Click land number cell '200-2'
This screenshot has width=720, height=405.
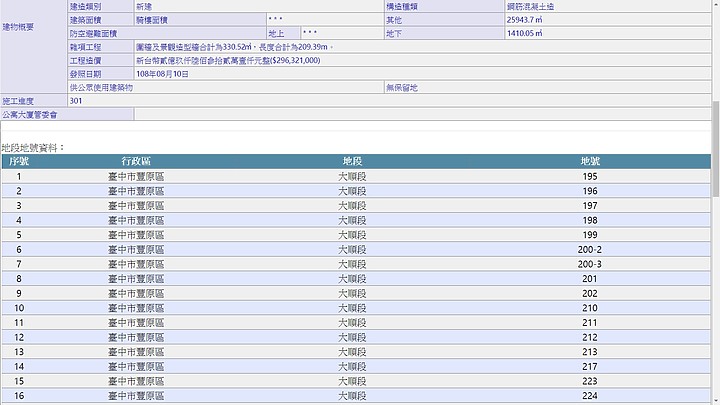[x=590, y=250]
